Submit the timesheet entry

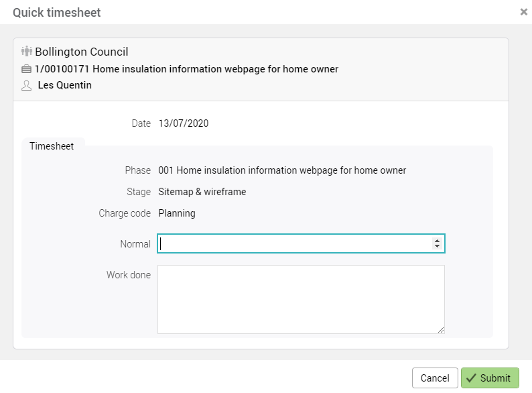[x=490, y=378]
